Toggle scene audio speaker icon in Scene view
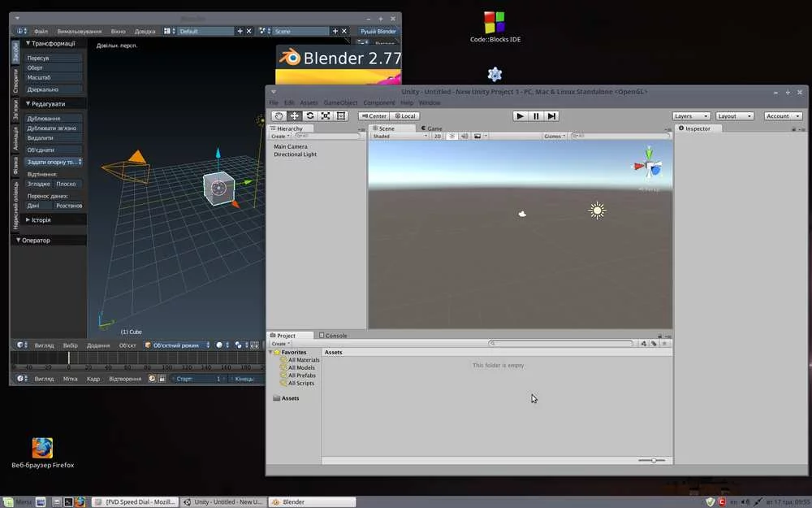Image resolution: width=812 pixels, height=508 pixels. (464, 136)
